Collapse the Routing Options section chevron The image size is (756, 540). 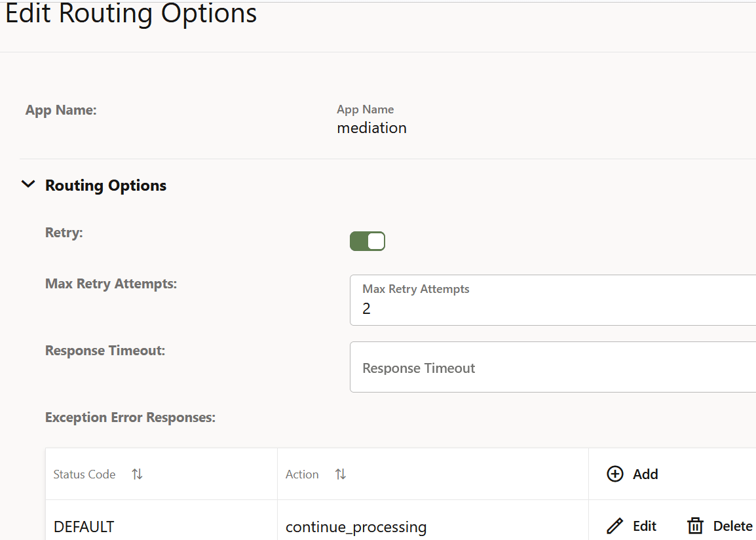[x=28, y=185]
